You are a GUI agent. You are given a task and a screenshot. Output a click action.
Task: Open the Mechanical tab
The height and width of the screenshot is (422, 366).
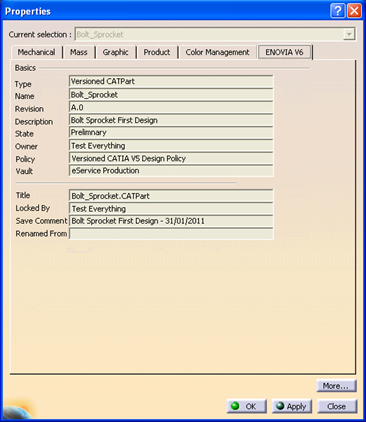pyautogui.click(x=37, y=52)
